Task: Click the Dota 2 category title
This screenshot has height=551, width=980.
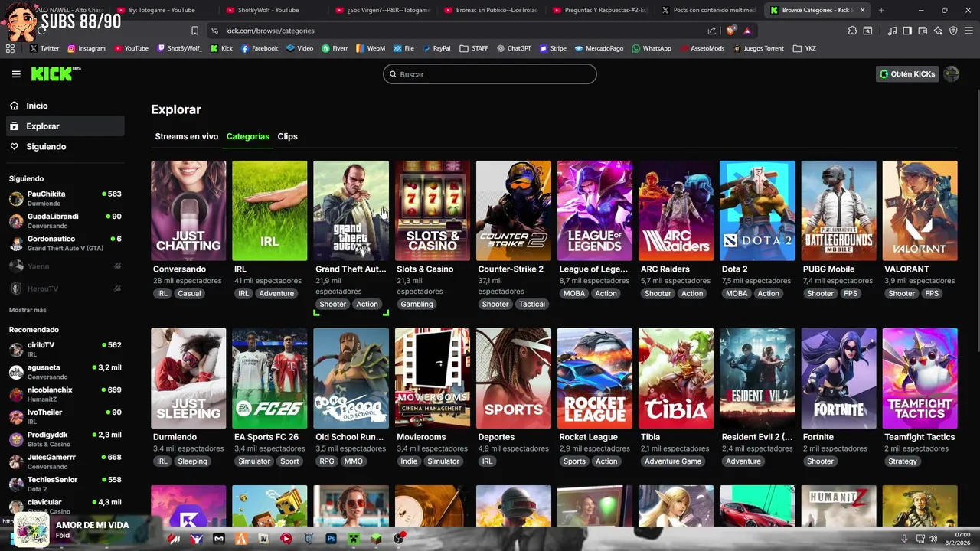Action: (734, 269)
